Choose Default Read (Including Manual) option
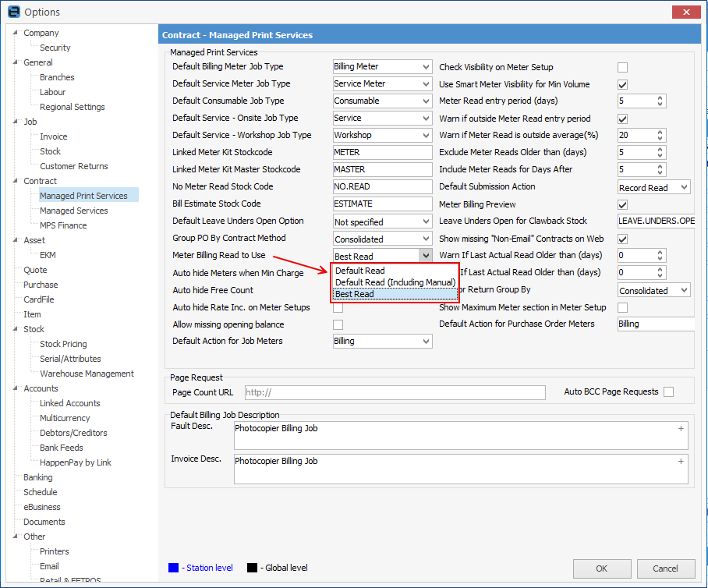The image size is (708, 588). tap(395, 282)
